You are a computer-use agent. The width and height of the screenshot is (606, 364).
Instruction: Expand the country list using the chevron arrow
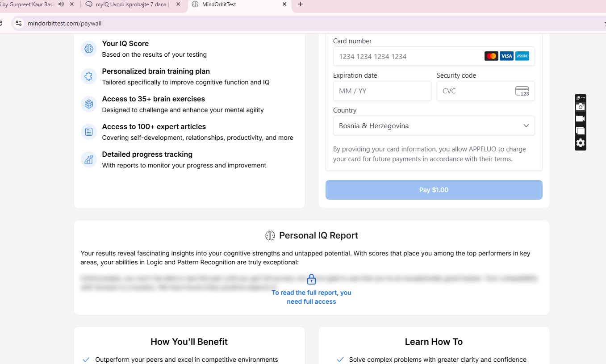click(x=526, y=126)
